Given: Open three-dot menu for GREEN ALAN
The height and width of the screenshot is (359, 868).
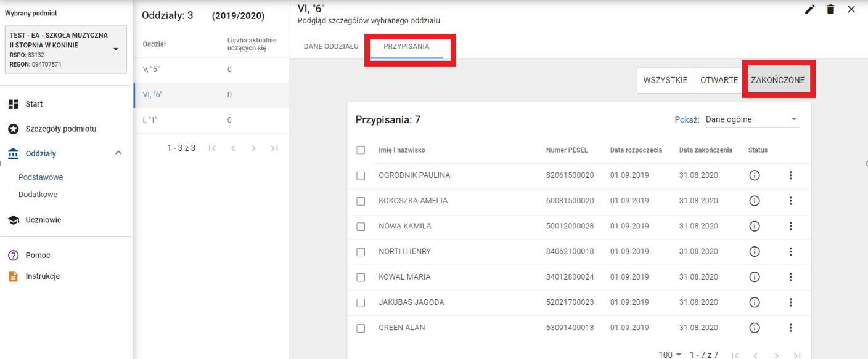Looking at the screenshot, I should point(790,328).
